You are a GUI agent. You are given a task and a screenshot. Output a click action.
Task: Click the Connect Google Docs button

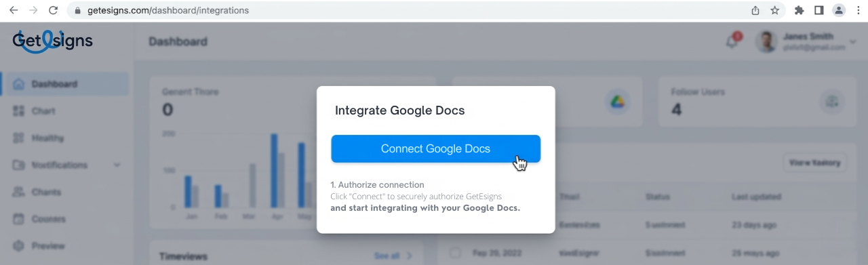point(435,149)
